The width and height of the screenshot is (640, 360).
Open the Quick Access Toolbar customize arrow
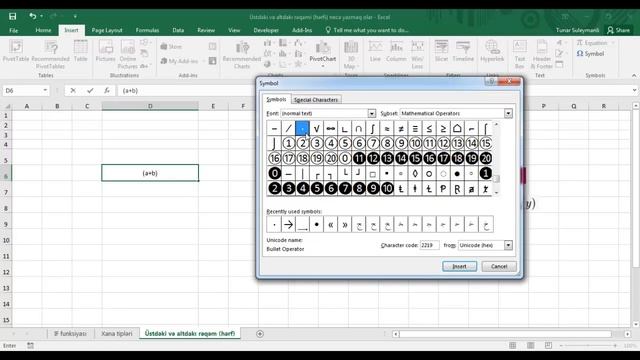click(x=75, y=16)
